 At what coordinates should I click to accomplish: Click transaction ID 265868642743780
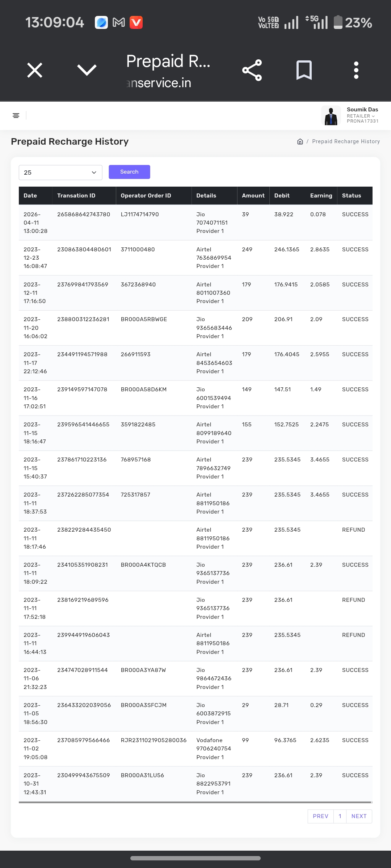pyautogui.click(x=84, y=214)
